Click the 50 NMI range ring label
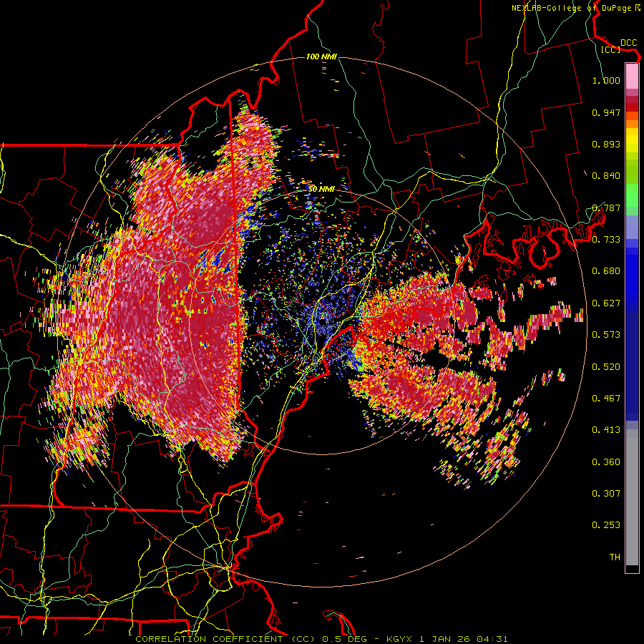Image resolution: width=644 pixels, height=644 pixels. [x=321, y=189]
